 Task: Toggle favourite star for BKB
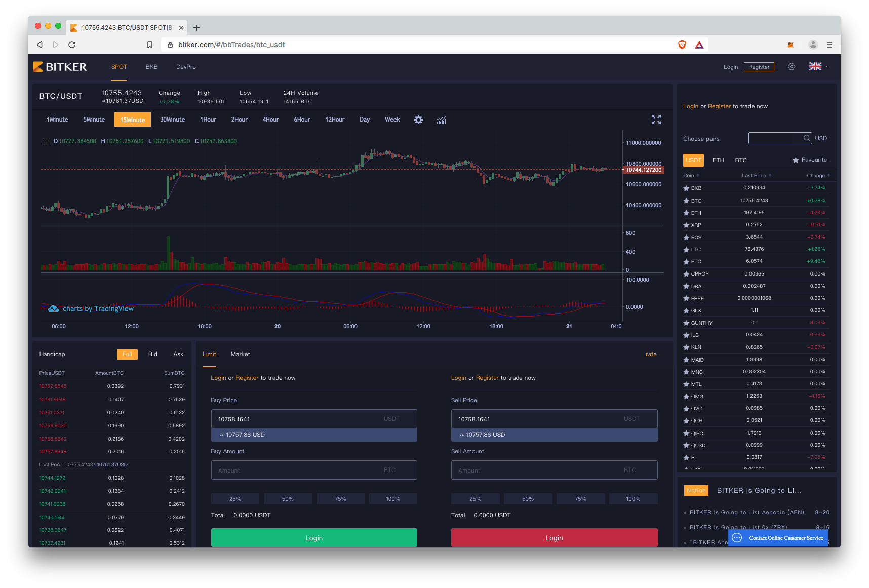(x=686, y=188)
